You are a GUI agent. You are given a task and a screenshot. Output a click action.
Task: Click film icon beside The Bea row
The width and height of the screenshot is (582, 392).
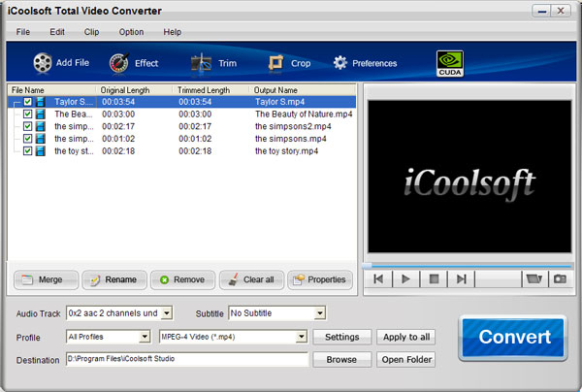41,114
